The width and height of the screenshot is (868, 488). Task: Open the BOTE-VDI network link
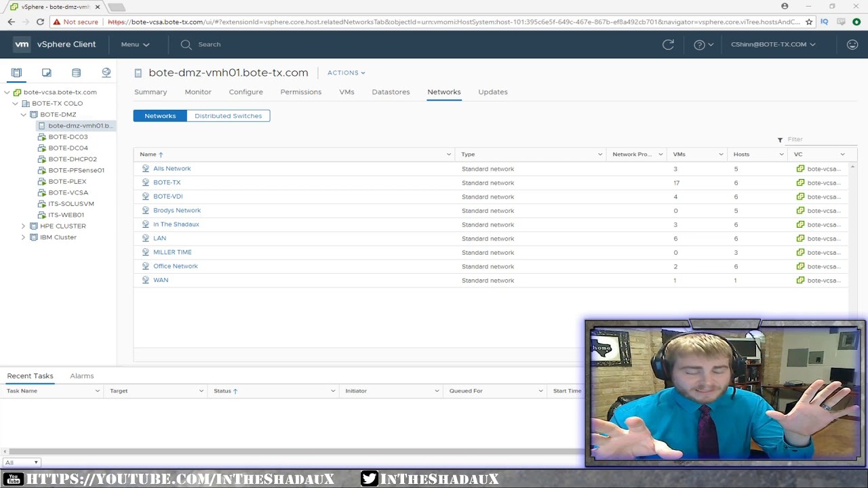[x=168, y=197]
